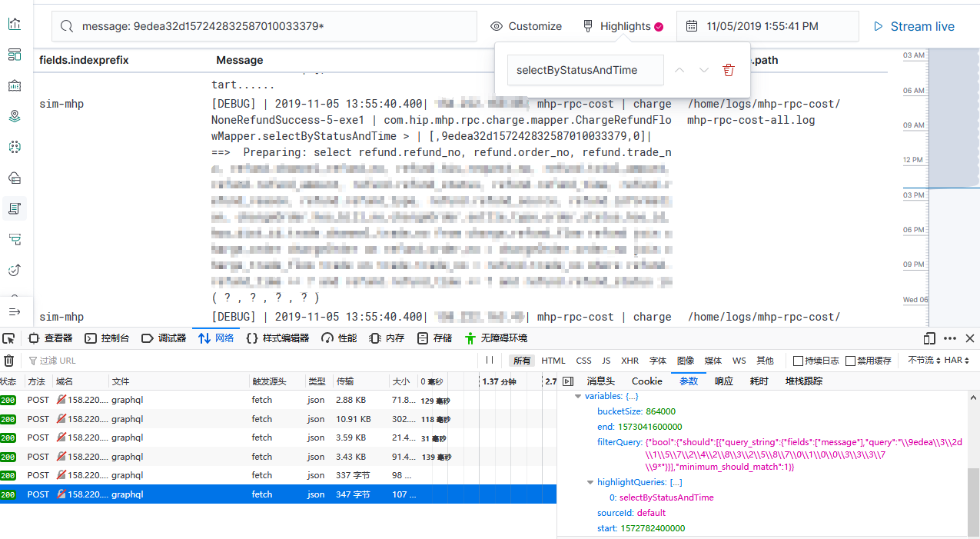The image size is (980, 539).
Task: Select the 10.91 KB graphql request row
Action: (277, 419)
